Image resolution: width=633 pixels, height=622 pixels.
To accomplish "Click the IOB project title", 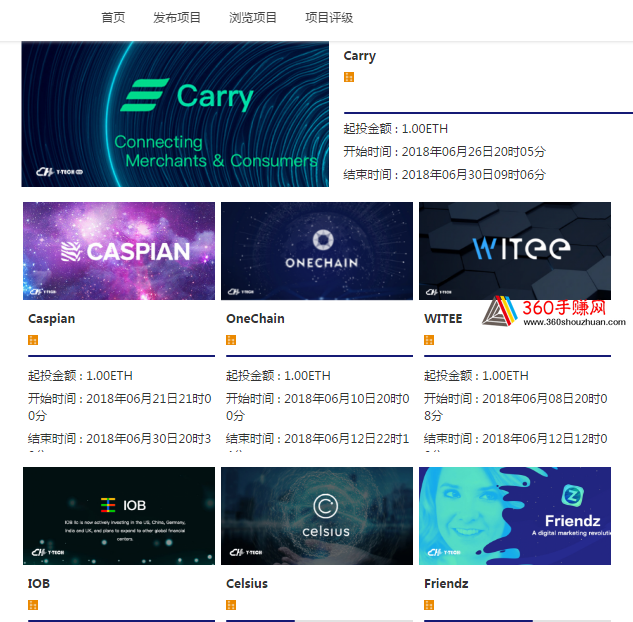I will pyautogui.click(x=39, y=584).
